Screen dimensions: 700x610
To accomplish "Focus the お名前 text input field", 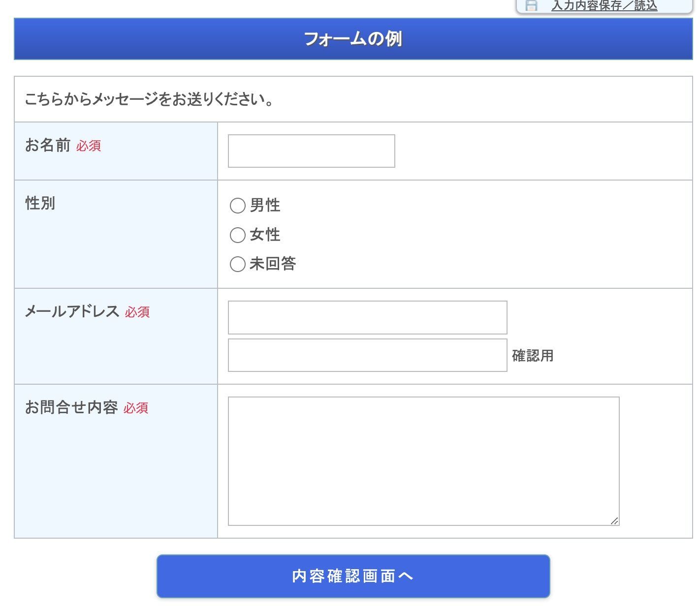I will click(x=311, y=151).
